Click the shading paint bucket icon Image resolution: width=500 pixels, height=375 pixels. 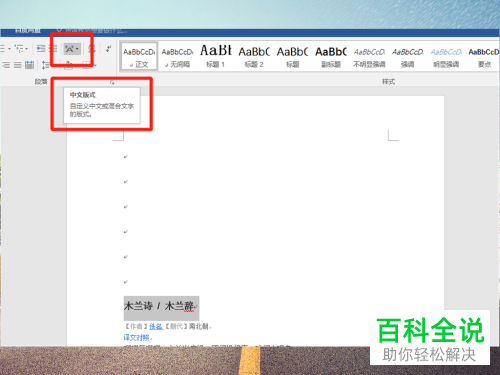coord(68,65)
